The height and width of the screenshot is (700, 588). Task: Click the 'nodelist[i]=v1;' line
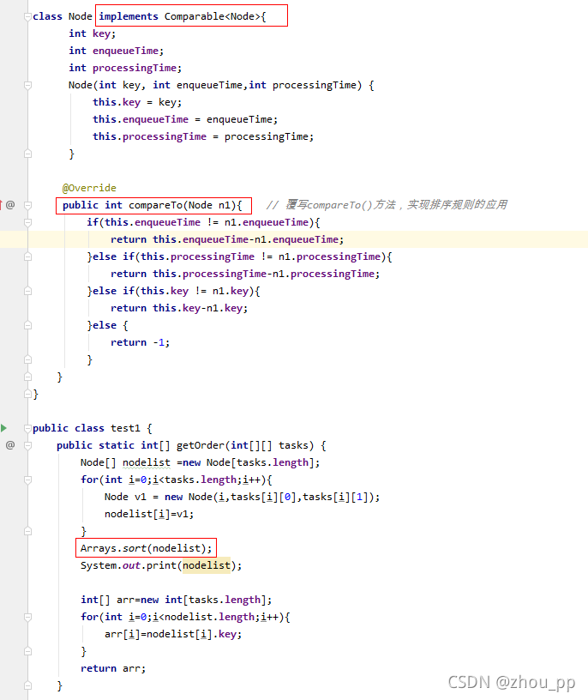pos(149,515)
